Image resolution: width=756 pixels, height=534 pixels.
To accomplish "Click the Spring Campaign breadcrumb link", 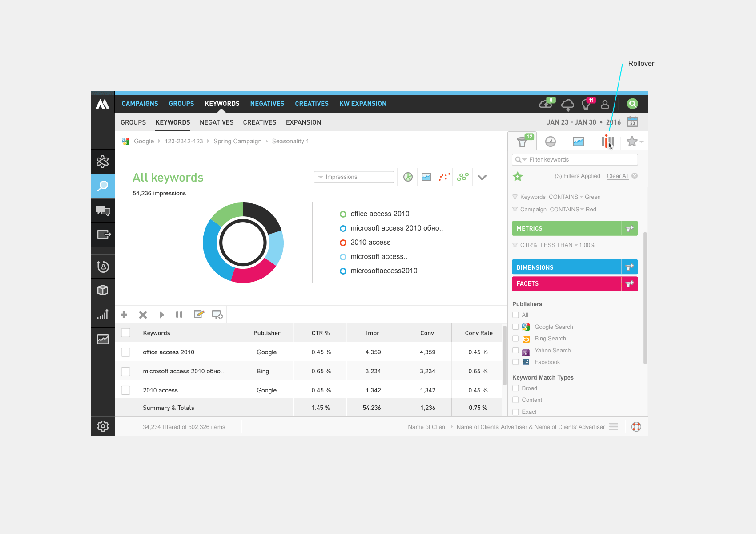I will coord(237,141).
